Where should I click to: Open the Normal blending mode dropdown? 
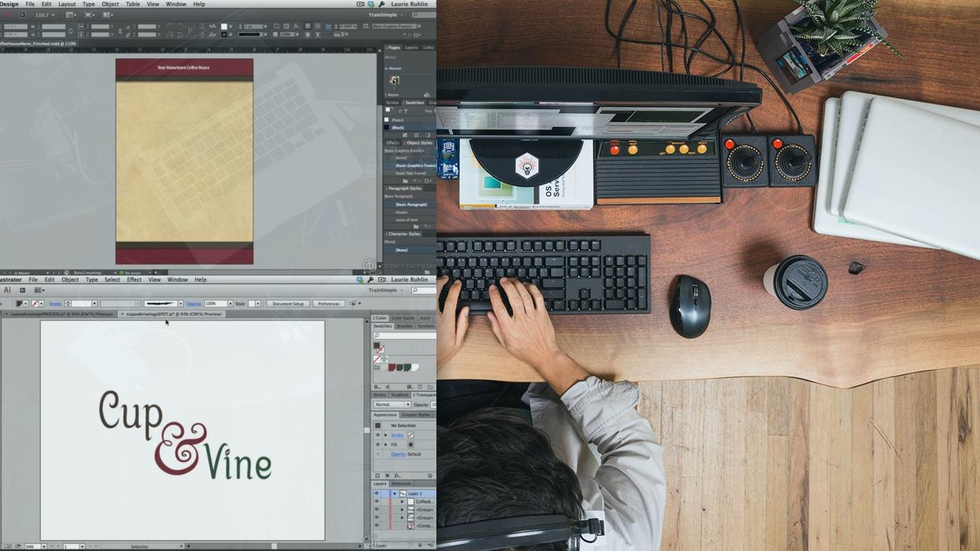pyautogui.click(x=390, y=404)
